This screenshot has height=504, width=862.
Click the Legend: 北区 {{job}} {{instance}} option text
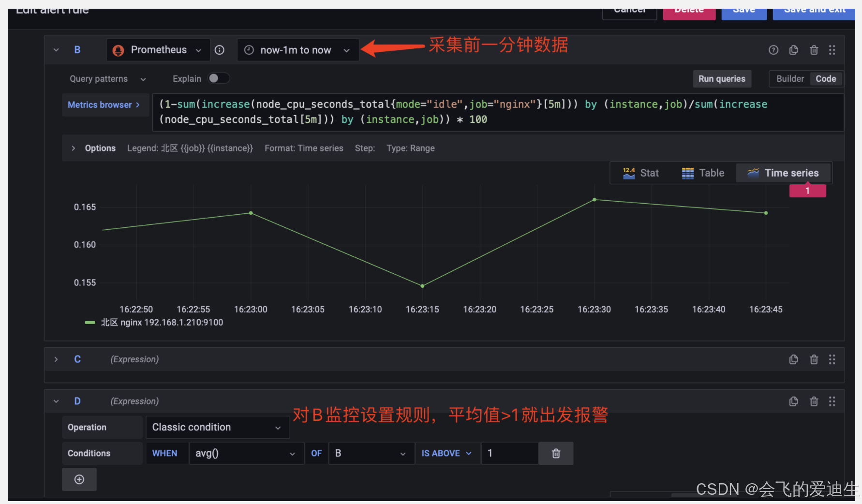tap(190, 148)
